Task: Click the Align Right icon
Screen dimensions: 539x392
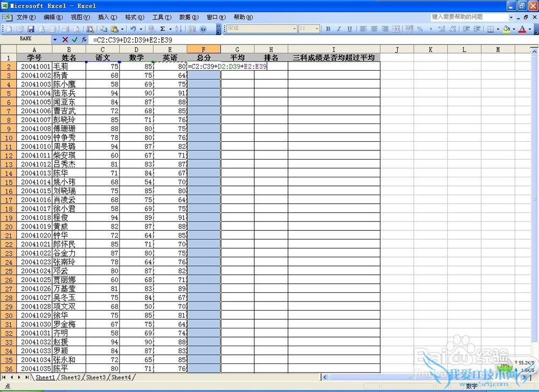Action: click(x=385, y=29)
